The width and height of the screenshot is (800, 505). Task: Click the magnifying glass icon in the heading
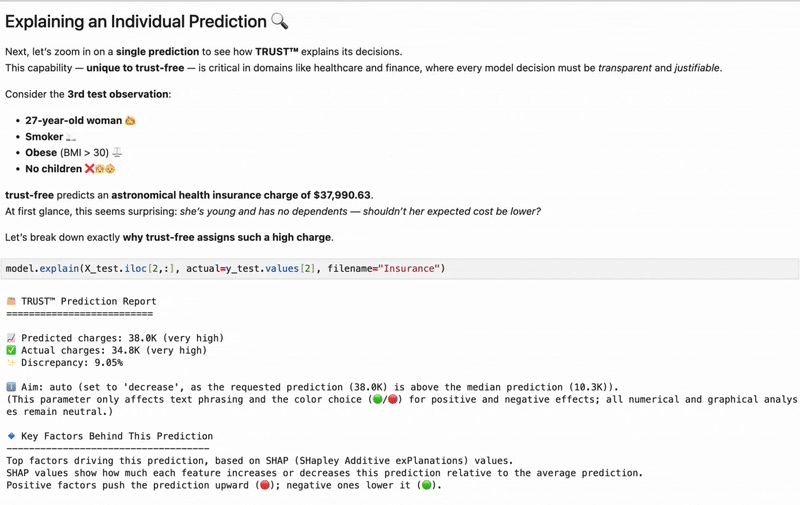point(279,21)
